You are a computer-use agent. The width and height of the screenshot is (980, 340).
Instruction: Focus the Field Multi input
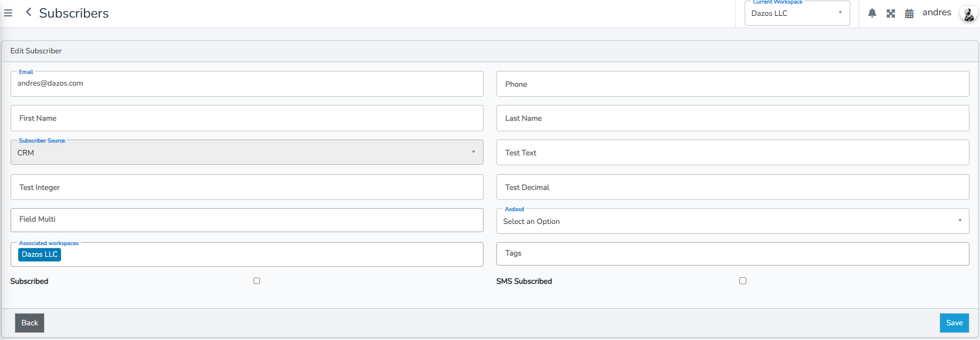pyautogui.click(x=247, y=220)
